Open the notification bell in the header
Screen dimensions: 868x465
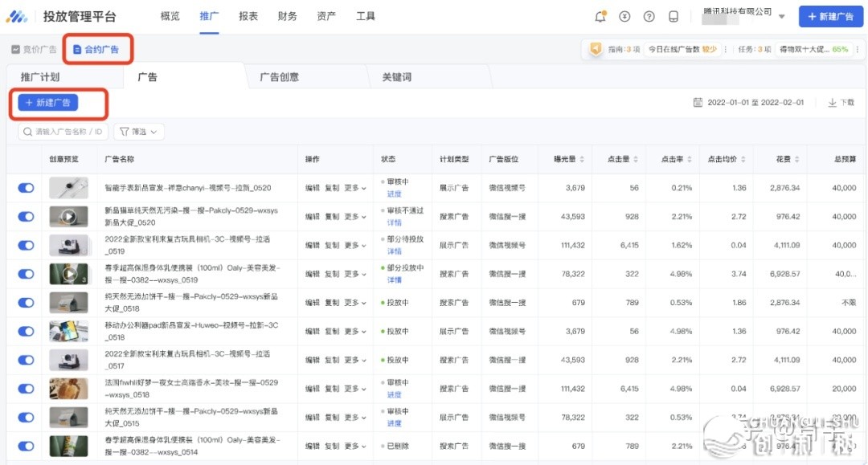[600, 17]
